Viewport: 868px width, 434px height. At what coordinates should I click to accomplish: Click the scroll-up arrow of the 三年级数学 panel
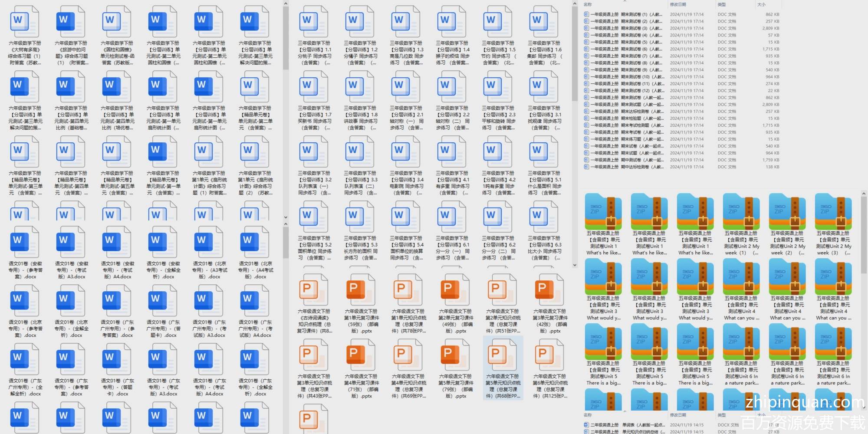(575, 4)
